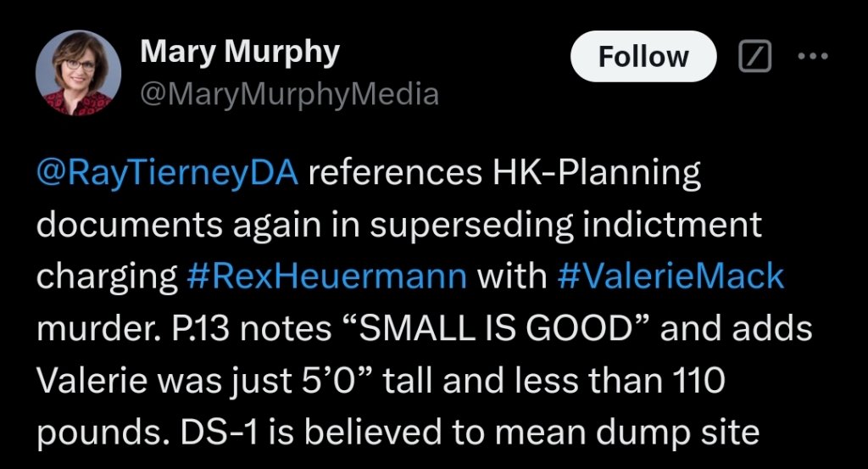Open the Grok explain icon beside Follow
The height and width of the screenshot is (469, 868).
755,57
